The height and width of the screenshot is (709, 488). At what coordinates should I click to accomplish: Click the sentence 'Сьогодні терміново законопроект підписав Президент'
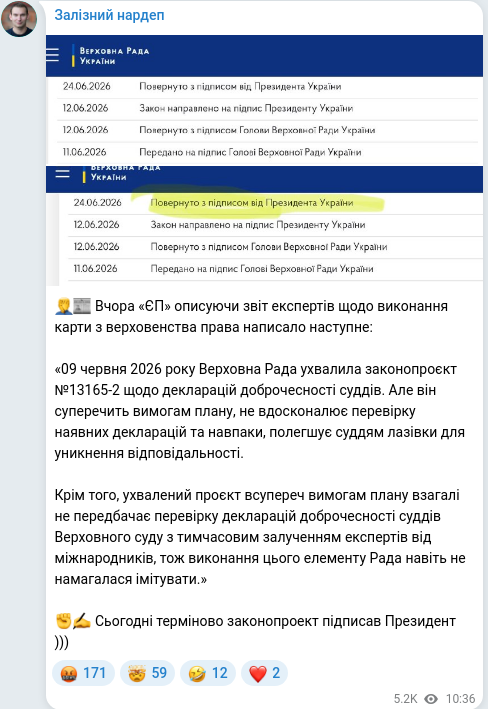click(275, 621)
